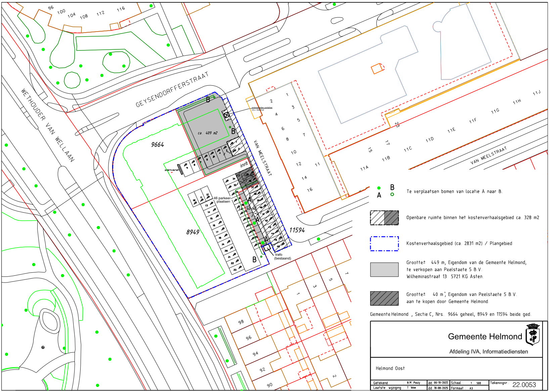Click the Gemeente Helmond coat of arms

point(533,335)
